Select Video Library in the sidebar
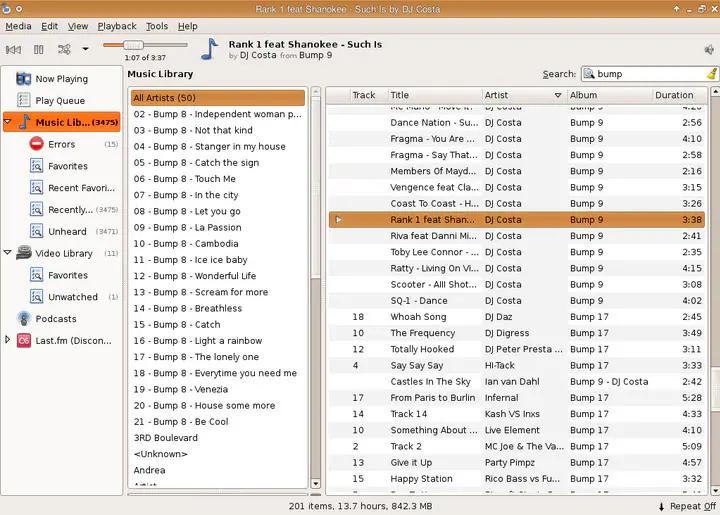 click(x=63, y=253)
